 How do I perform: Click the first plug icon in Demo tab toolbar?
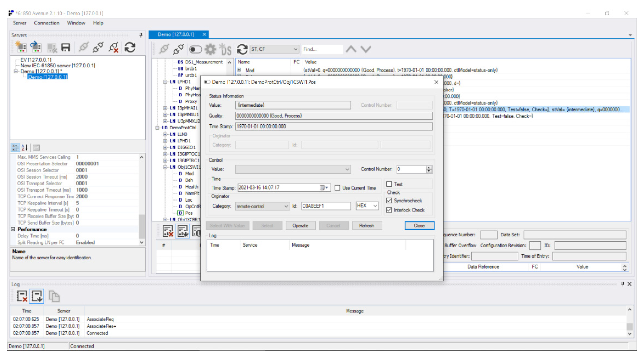coord(164,49)
